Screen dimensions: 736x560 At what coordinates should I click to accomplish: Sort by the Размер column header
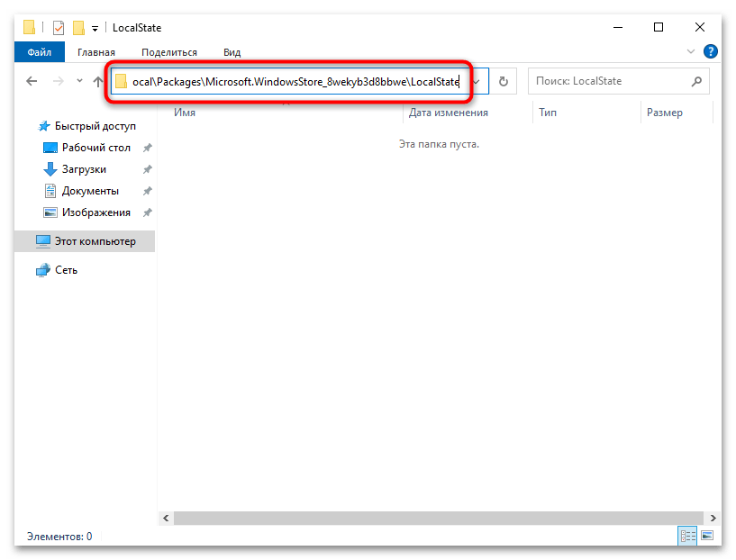pyautogui.click(x=664, y=113)
